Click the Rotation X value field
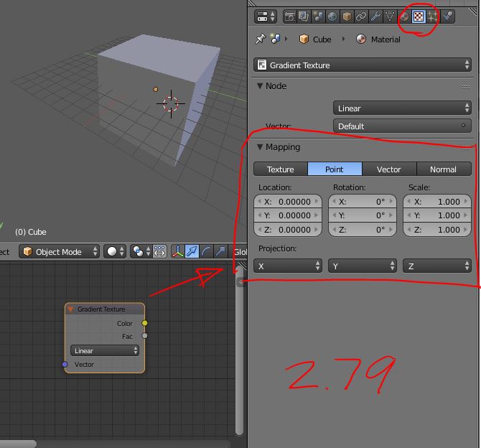Viewport: 481px width, 448px height. point(363,202)
